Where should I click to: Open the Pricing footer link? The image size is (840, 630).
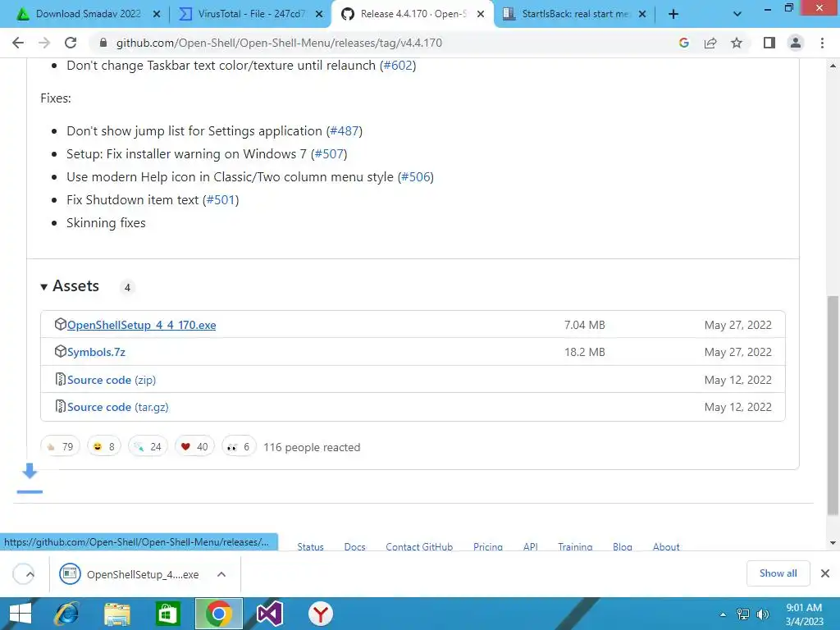[488, 546]
